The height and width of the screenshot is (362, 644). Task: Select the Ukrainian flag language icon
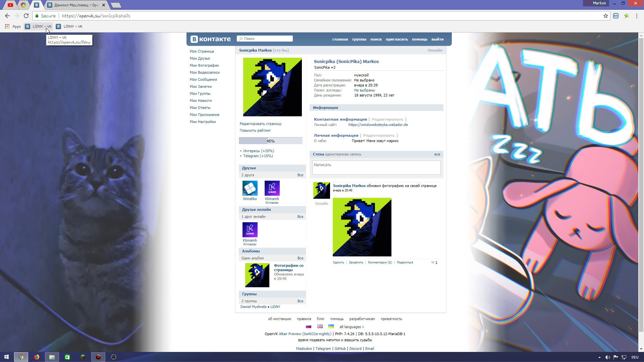pos(331,326)
